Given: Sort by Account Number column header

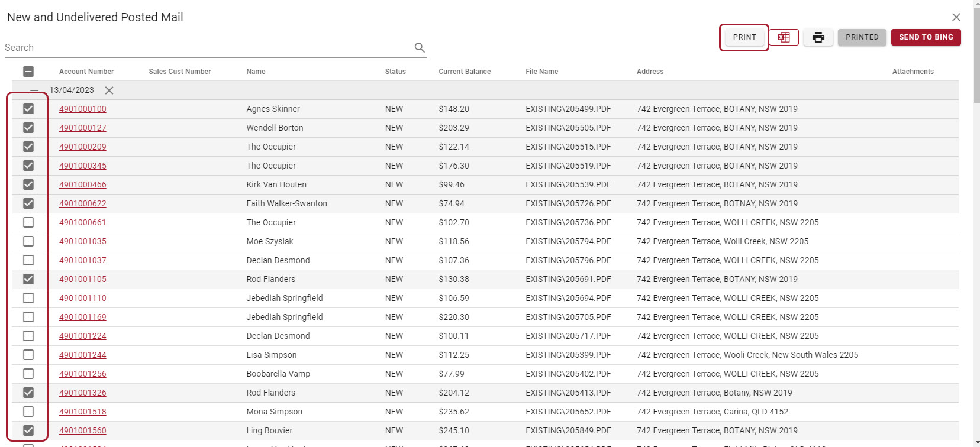Looking at the screenshot, I should (86, 72).
